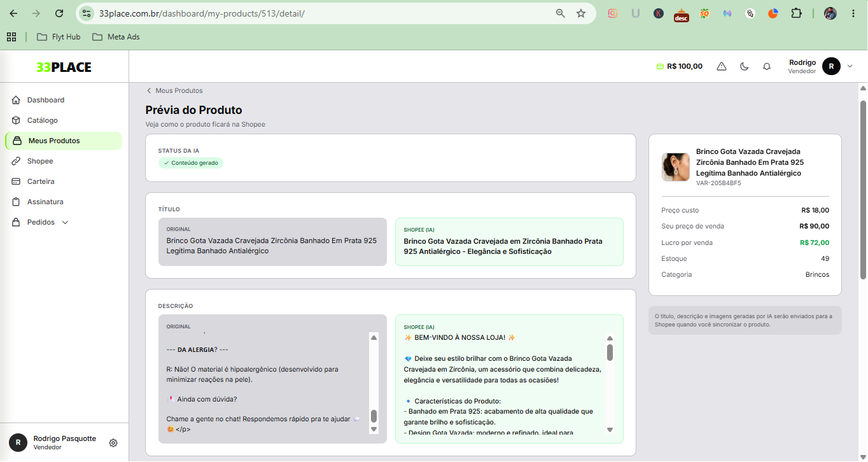Click the 'Ainda com dúvida?' line
This screenshot has height=462, width=868.
click(x=202, y=399)
